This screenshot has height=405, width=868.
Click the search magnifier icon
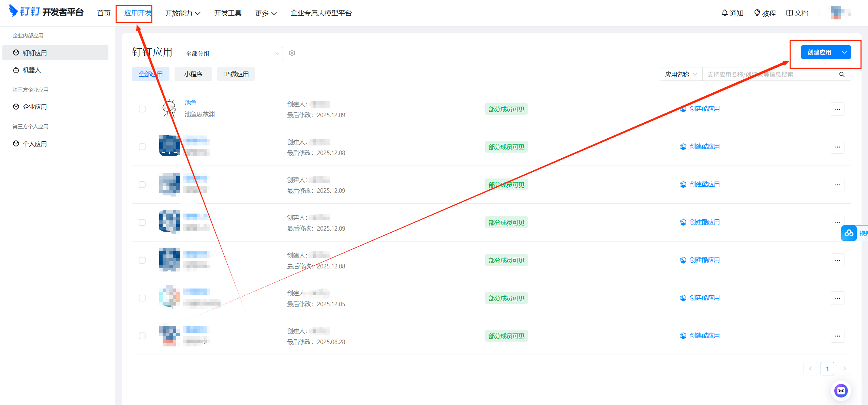[842, 75]
